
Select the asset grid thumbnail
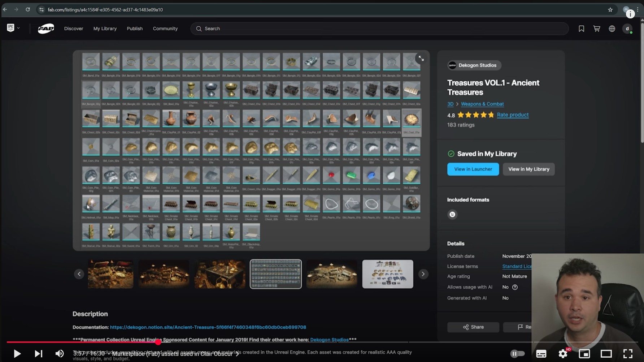[x=276, y=274]
